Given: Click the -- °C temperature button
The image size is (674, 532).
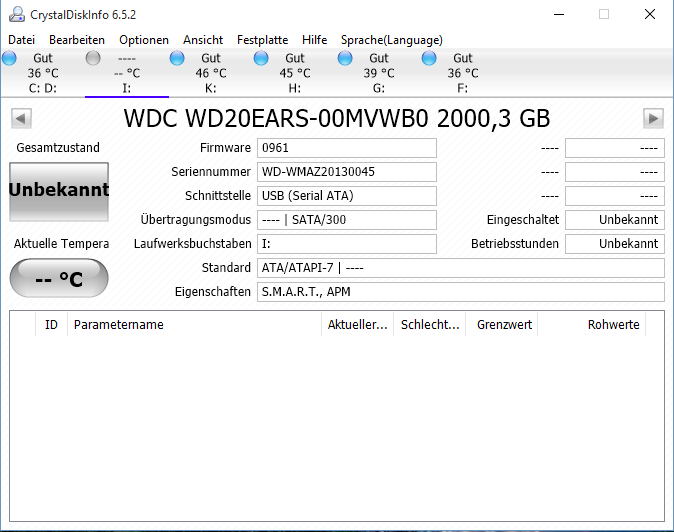Looking at the screenshot, I should [x=59, y=278].
